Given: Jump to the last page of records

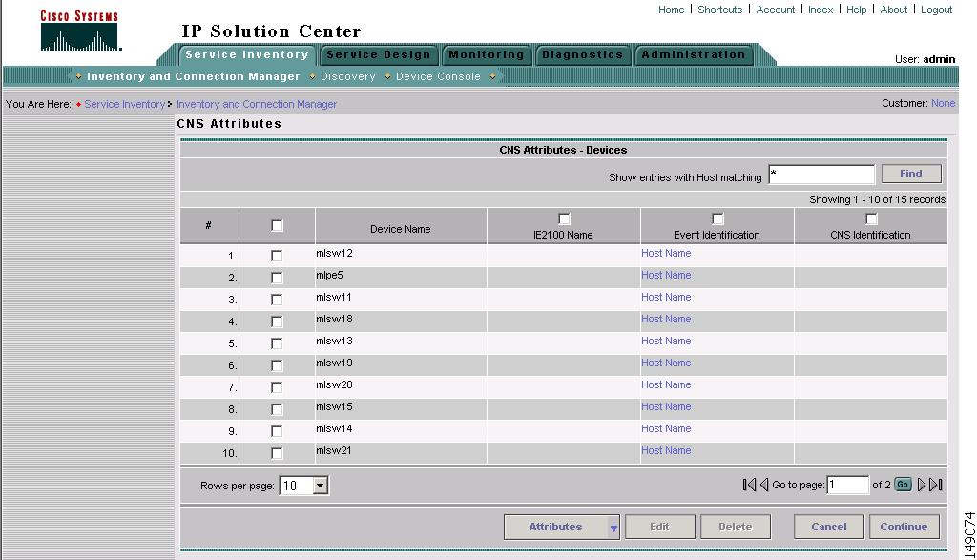Looking at the screenshot, I should pos(935,485).
